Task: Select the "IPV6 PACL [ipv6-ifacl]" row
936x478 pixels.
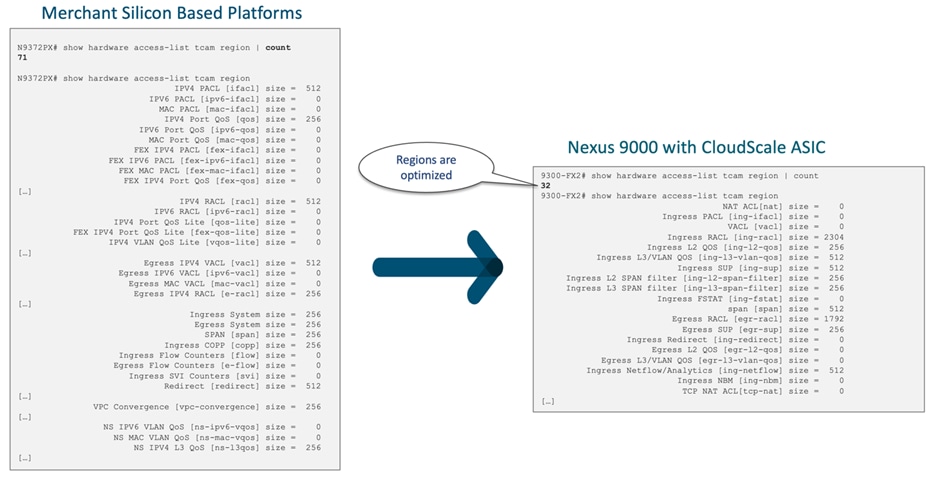Action: [x=235, y=98]
